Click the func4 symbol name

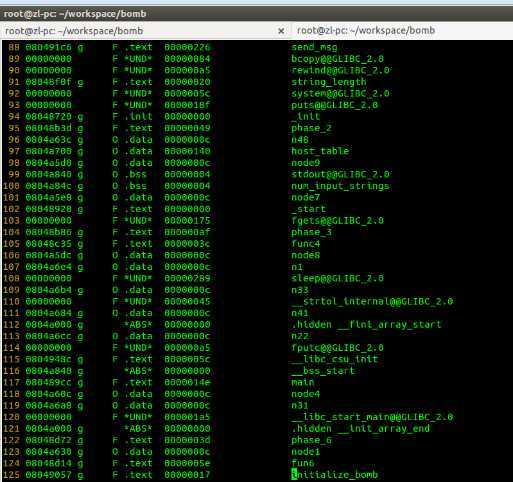306,244
